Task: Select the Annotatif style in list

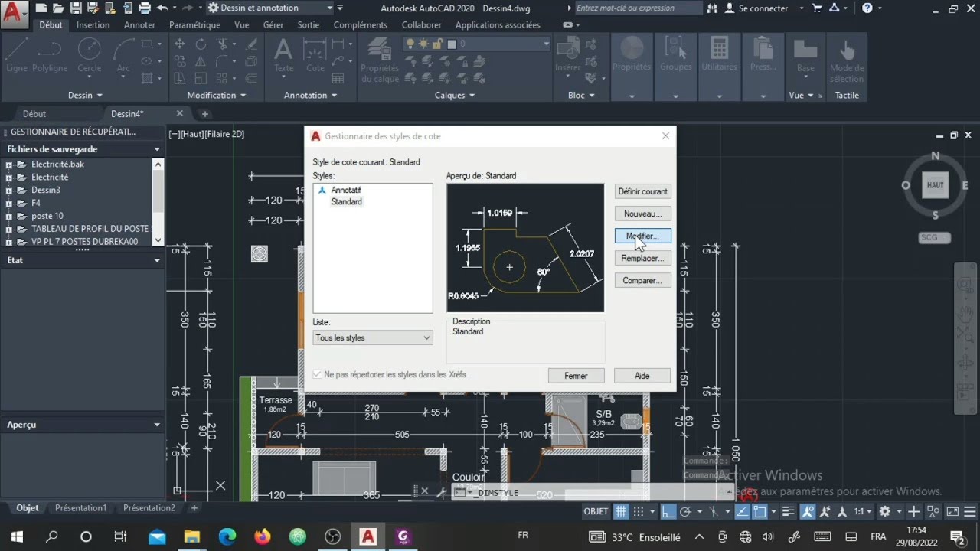Action: (x=346, y=190)
